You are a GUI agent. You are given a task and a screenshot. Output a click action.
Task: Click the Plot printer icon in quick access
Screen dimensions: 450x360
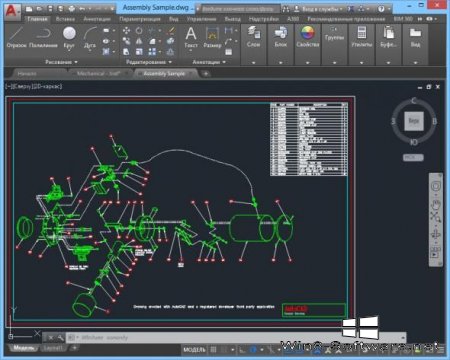pyautogui.click(x=71, y=9)
